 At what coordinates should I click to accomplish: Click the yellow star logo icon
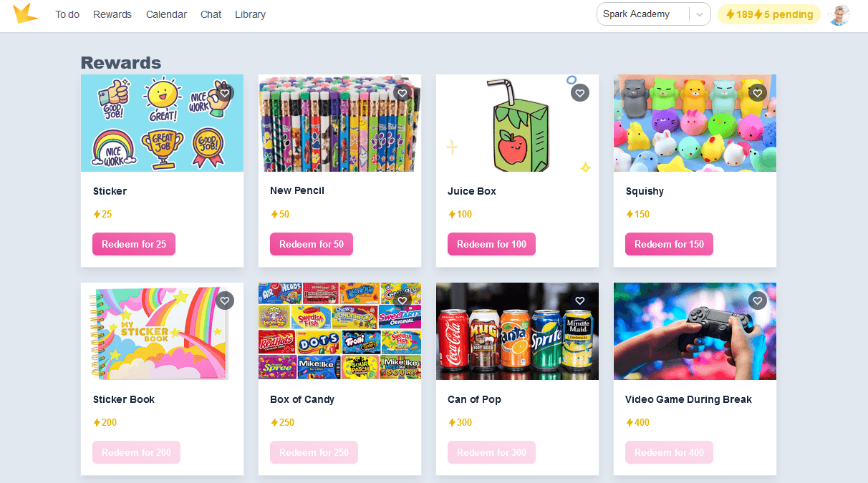(26, 14)
